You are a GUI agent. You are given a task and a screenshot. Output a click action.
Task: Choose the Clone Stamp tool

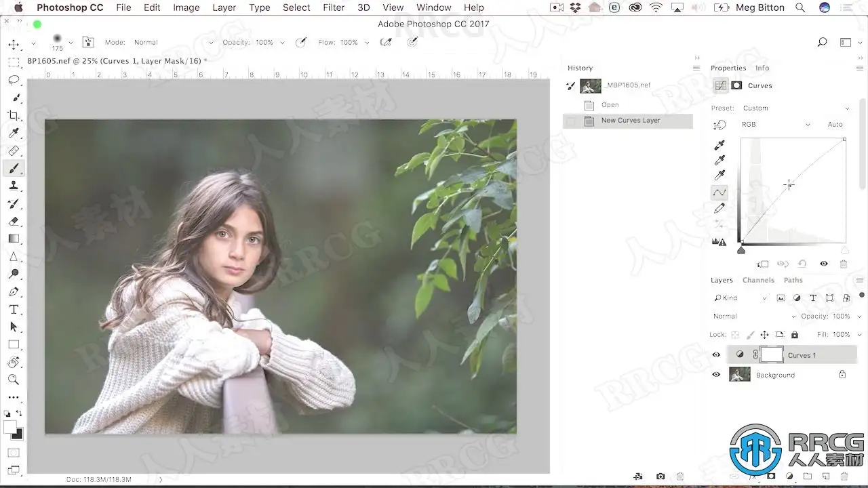14,186
